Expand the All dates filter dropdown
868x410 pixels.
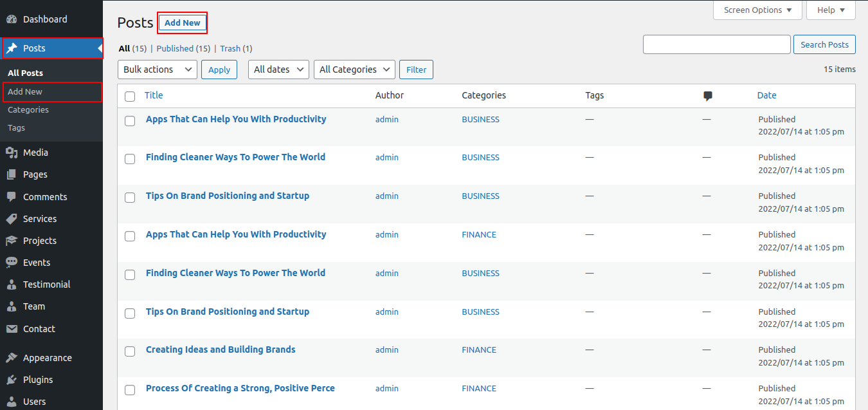click(x=278, y=70)
